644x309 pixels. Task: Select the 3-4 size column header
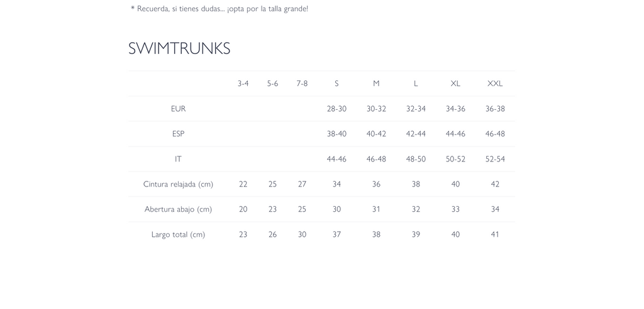(243, 84)
